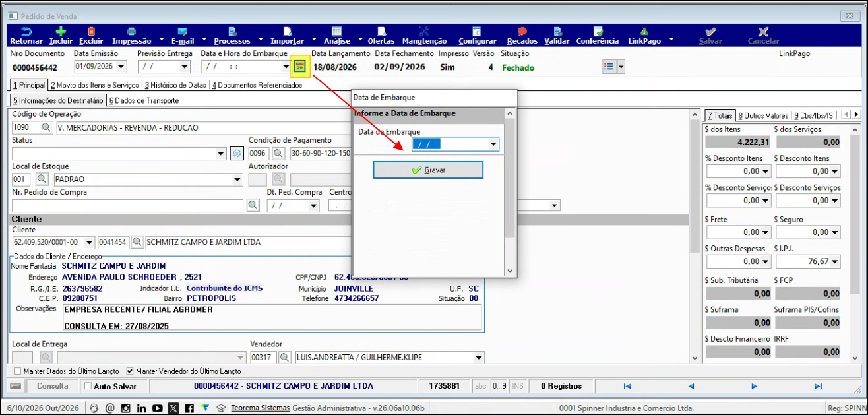The image size is (868, 415).
Task: Open the Recados messages icon
Action: coord(522,31)
